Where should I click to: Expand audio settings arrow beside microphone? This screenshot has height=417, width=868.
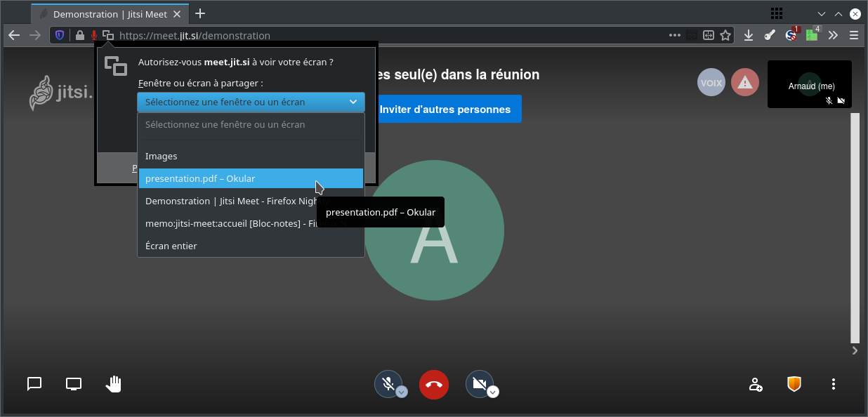tap(402, 392)
